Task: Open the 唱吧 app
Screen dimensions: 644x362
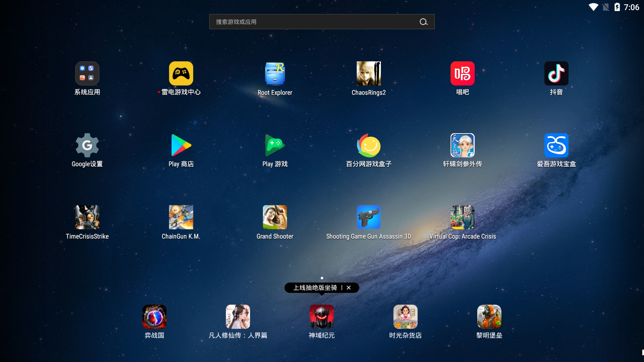Action: pos(462,74)
